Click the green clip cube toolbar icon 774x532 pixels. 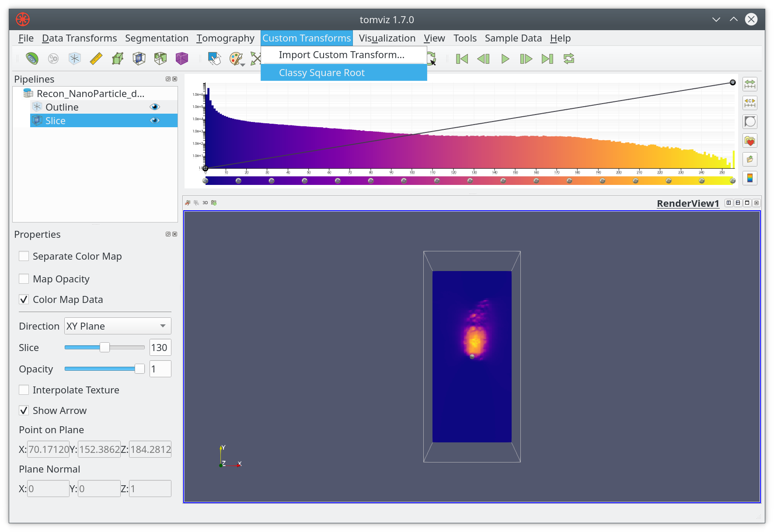160,59
